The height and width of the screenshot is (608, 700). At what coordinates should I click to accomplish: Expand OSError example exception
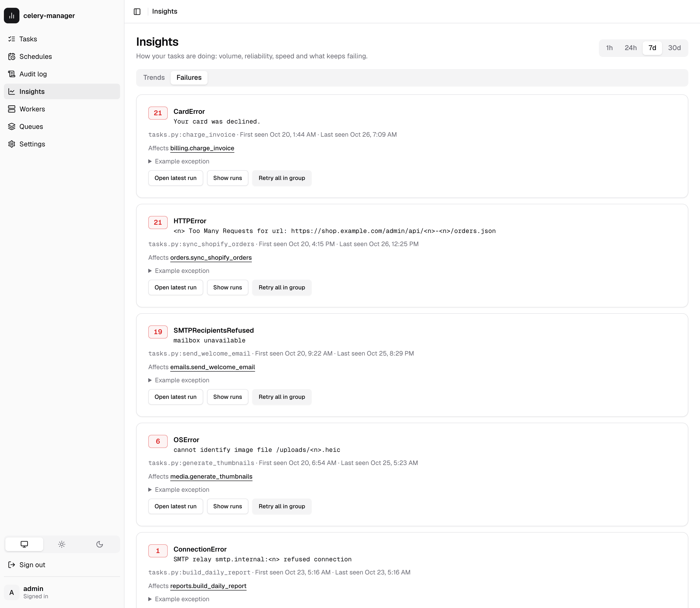point(179,490)
